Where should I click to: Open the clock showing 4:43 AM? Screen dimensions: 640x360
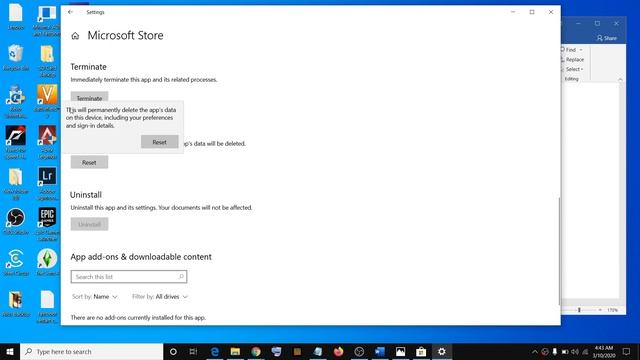click(x=604, y=351)
